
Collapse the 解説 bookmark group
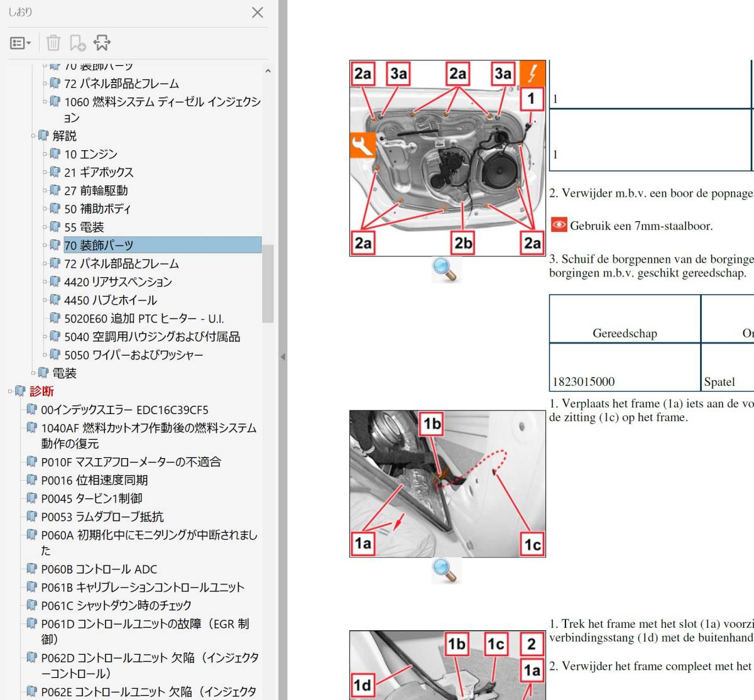coord(33,136)
